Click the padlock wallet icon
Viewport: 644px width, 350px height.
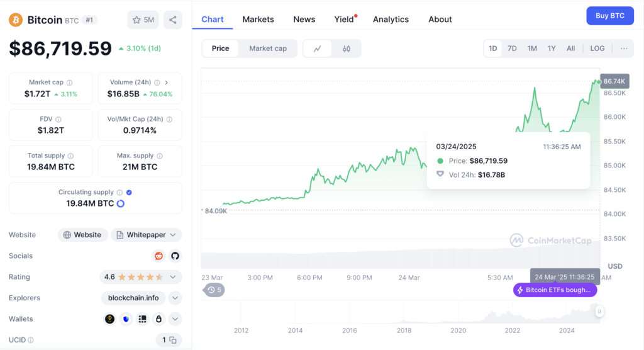pos(158,319)
